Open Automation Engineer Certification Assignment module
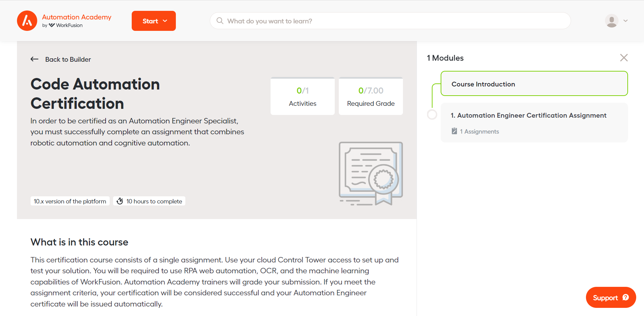The height and width of the screenshot is (316, 644). click(x=534, y=122)
